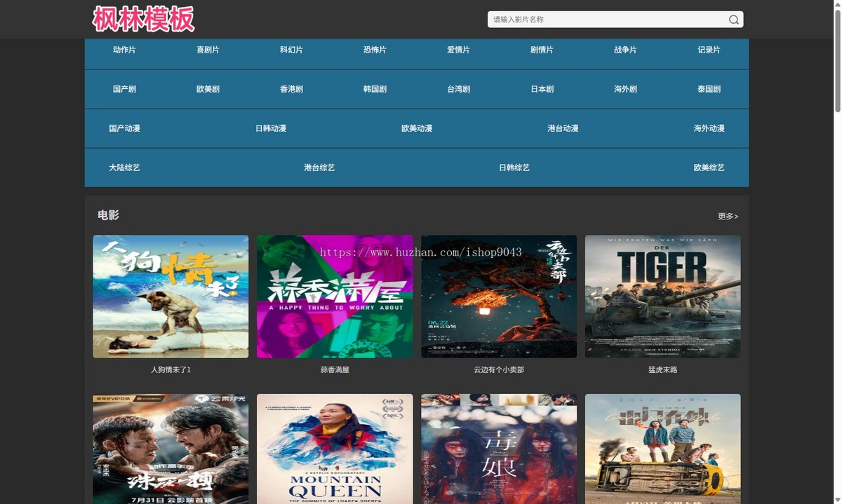Click the scrollbar up arrow
The height and width of the screenshot is (504, 842).
836,4
